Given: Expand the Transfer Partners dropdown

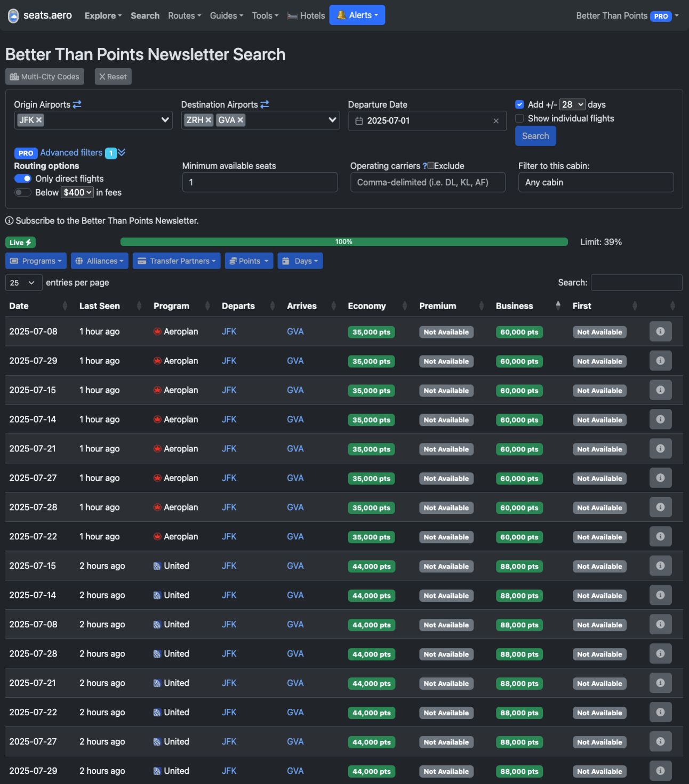Looking at the screenshot, I should [177, 261].
